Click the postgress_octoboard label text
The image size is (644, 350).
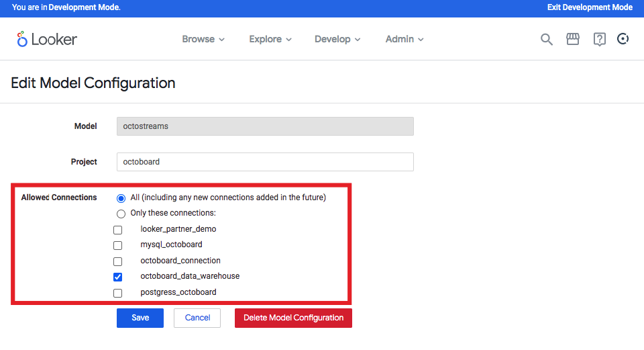[178, 292]
